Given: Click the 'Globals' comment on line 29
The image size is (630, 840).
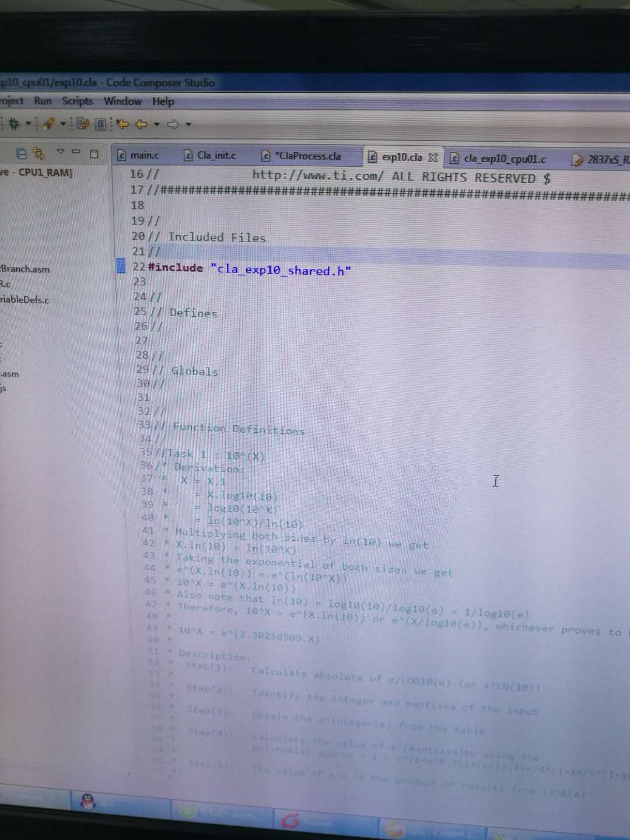Looking at the screenshot, I should coord(194,371).
